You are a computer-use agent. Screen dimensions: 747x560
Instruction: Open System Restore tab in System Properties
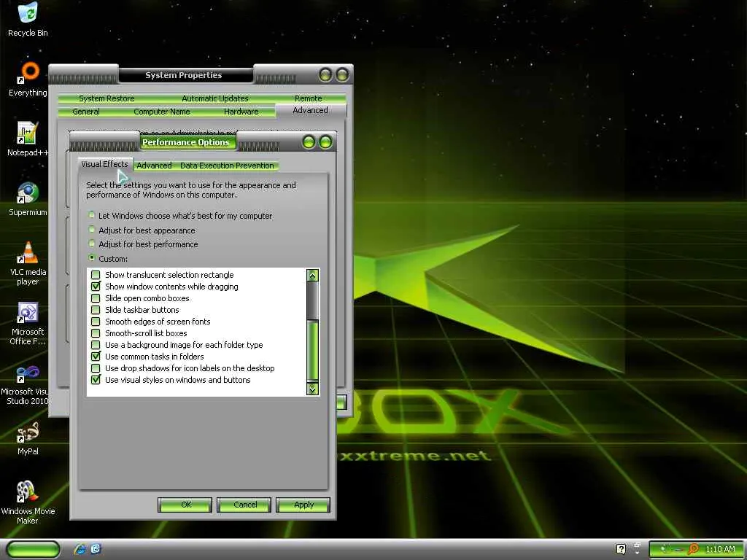pyautogui.click(x=107, y=98)
